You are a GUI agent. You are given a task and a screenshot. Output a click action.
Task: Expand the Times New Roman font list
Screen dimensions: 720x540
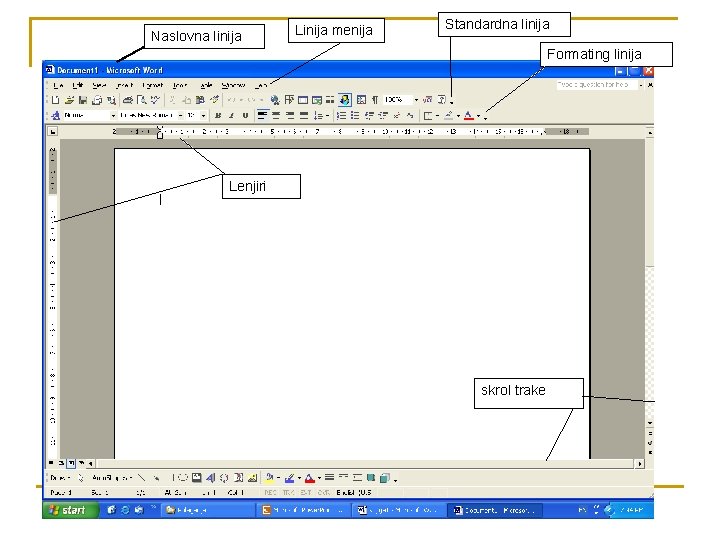pos(180,116)
